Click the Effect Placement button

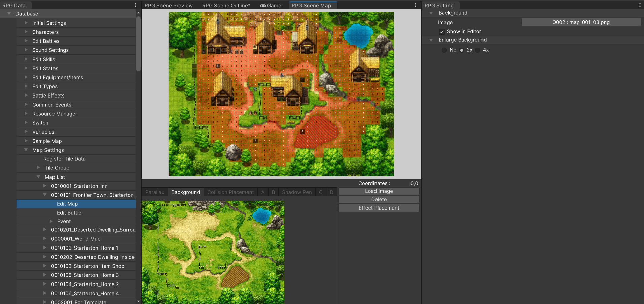point(379,208)
